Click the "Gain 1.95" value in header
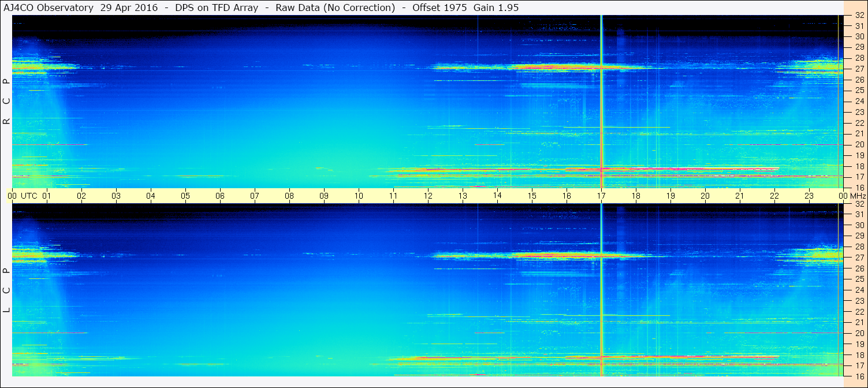 click(x=496, y=8)
